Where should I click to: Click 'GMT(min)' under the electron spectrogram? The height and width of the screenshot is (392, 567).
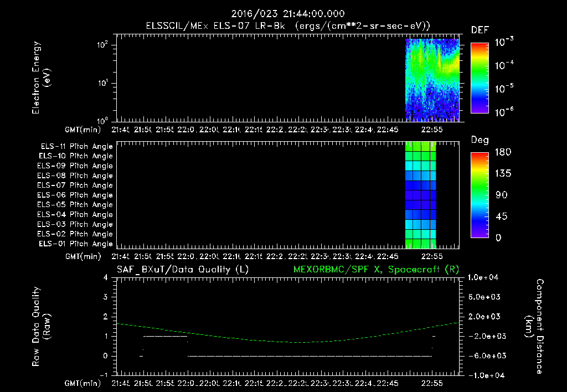pyautogui.click(x=83, y=130)
